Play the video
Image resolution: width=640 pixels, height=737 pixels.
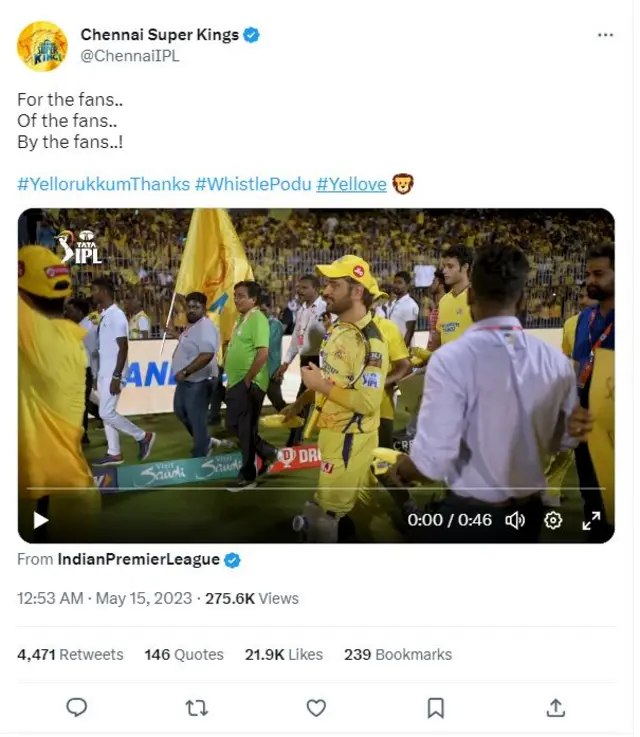click(x=41, y=520)
